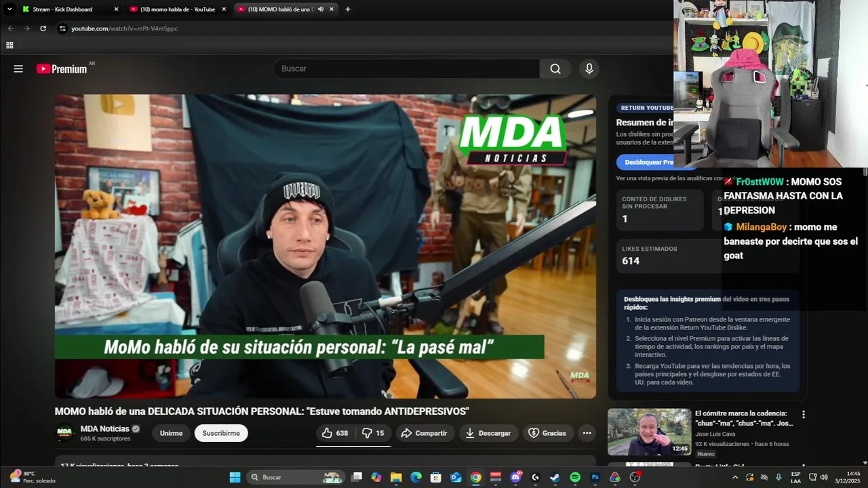Image resolution: width=868 pixels, height=488 pixels.
Task: Click the Compartir share button
Action: coord(424,433)
